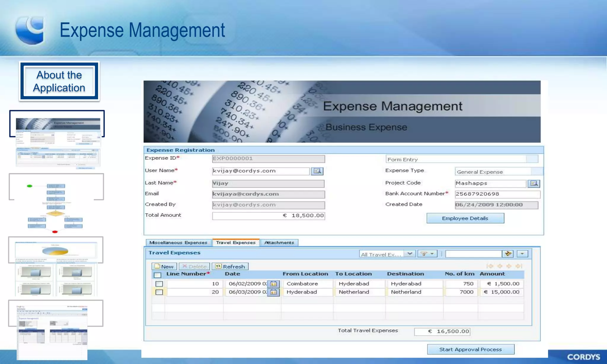This screenshot has width=607, height=364.
Task: Go to last page arrow
Action: click(x=519, y=266)
